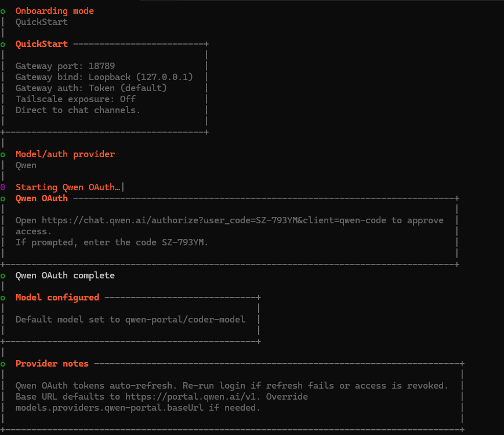This screenshot has height=435, width=504.
Task: Click the bold 'QuickStart' box title
Action: coord(42,44)
